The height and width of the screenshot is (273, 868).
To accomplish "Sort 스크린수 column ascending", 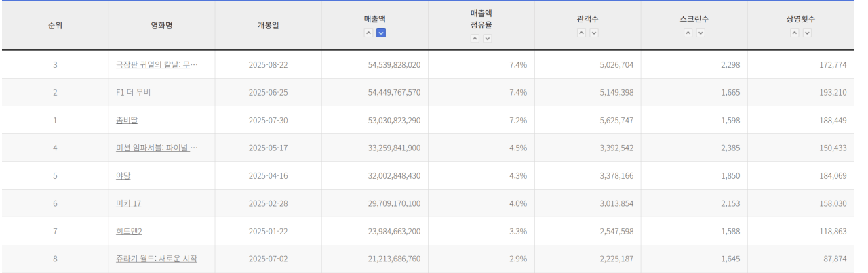I will tap(688, 33).
